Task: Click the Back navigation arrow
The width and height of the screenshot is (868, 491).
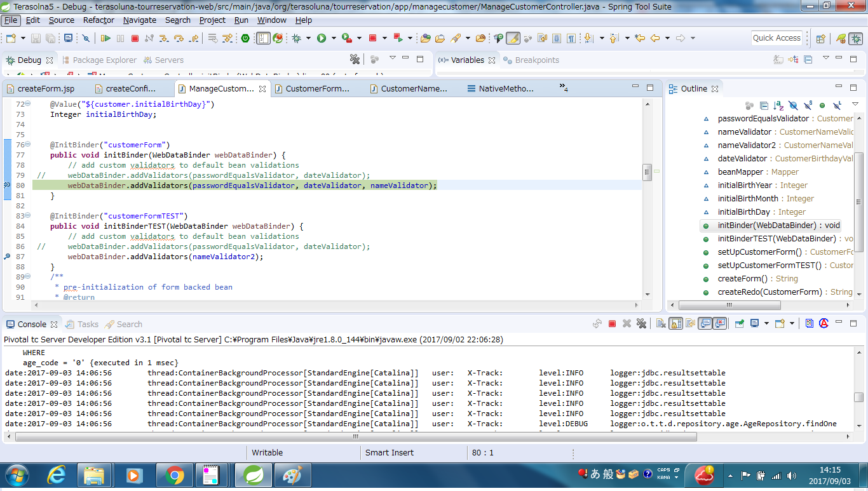Action: coord(654,38)
